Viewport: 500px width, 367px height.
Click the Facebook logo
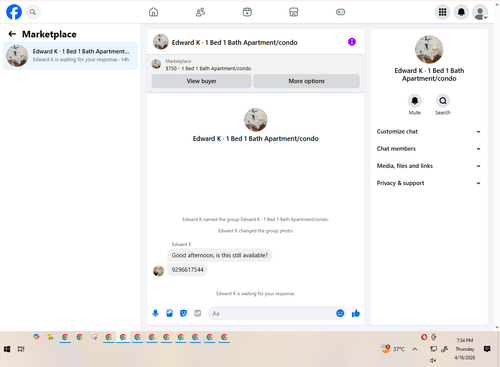[14, 12]
